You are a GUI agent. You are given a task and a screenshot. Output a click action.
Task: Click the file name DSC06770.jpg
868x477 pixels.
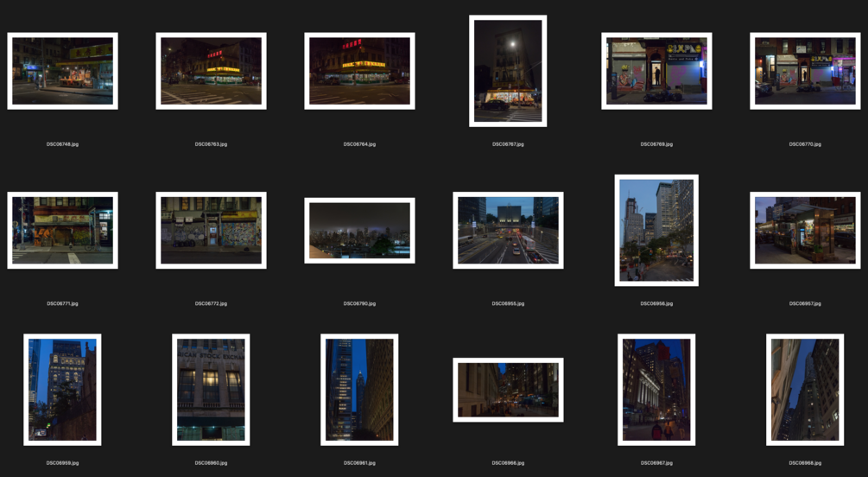pyautogui.click(x=805, y=144)
